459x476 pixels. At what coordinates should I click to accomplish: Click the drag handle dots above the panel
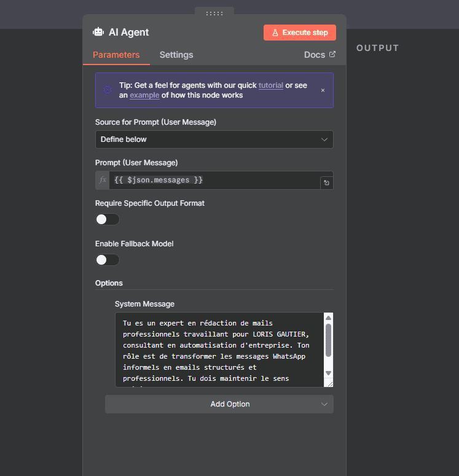[x=214, y=14]
